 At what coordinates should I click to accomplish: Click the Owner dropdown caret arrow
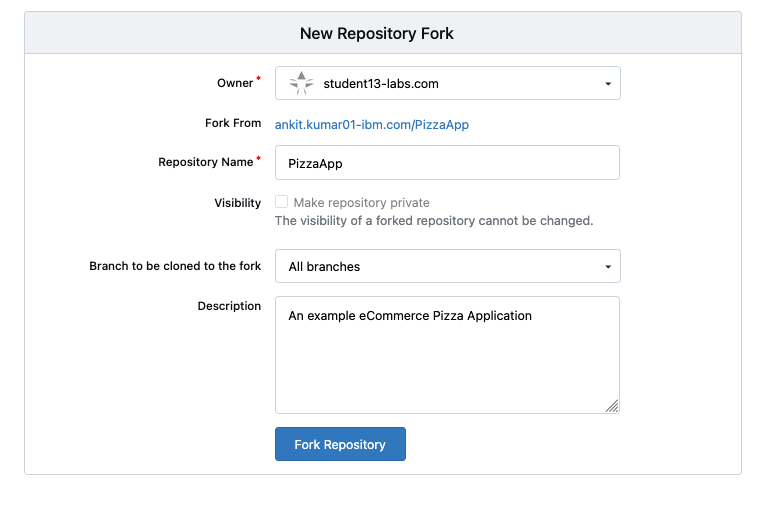pyautogui.click(x=608, y=84)
